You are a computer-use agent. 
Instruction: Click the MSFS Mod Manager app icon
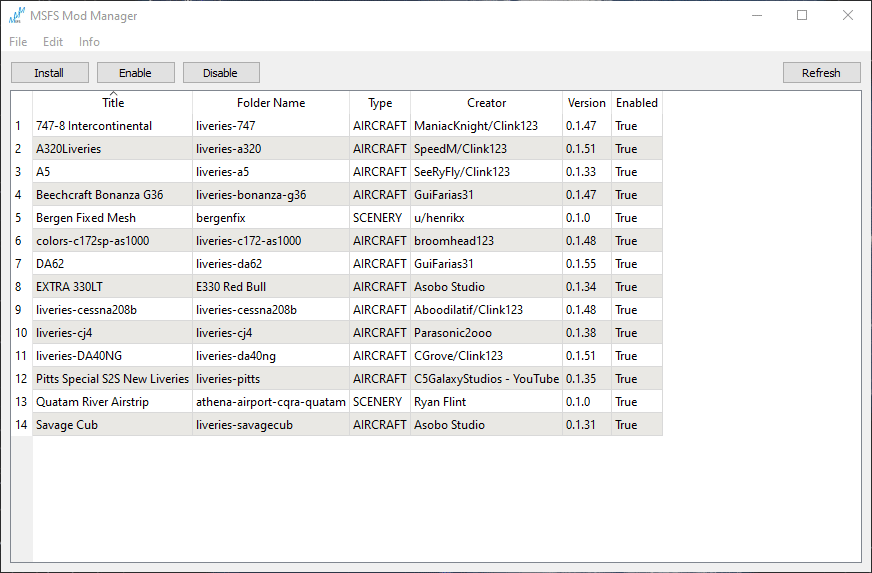pyautogui.click(x=17, y=16)
